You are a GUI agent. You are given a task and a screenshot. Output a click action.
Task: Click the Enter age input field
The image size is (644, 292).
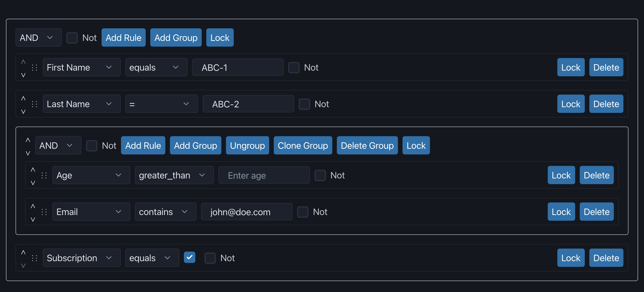pos(264,175)
